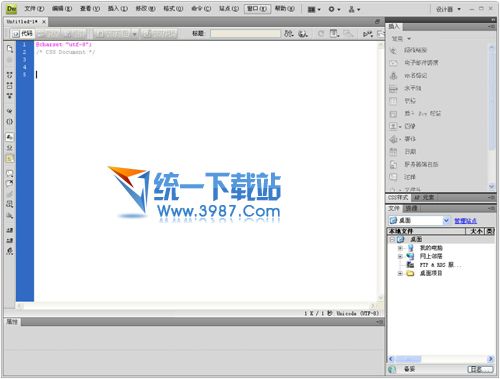Open the 插入 (Insert) menu in menu bar
Image resolution: width=500 pixels, height=379 pixels.
coord(118,9)
